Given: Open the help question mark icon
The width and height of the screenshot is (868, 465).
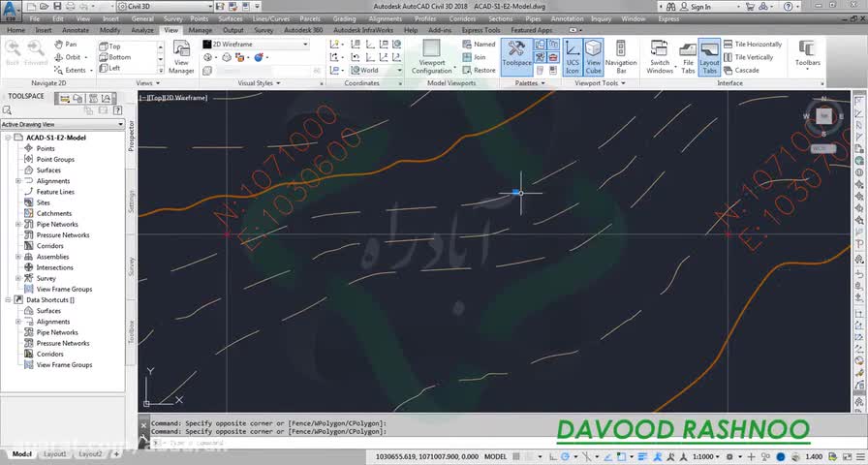Looking at the screenshot, I should click(789, 7).
